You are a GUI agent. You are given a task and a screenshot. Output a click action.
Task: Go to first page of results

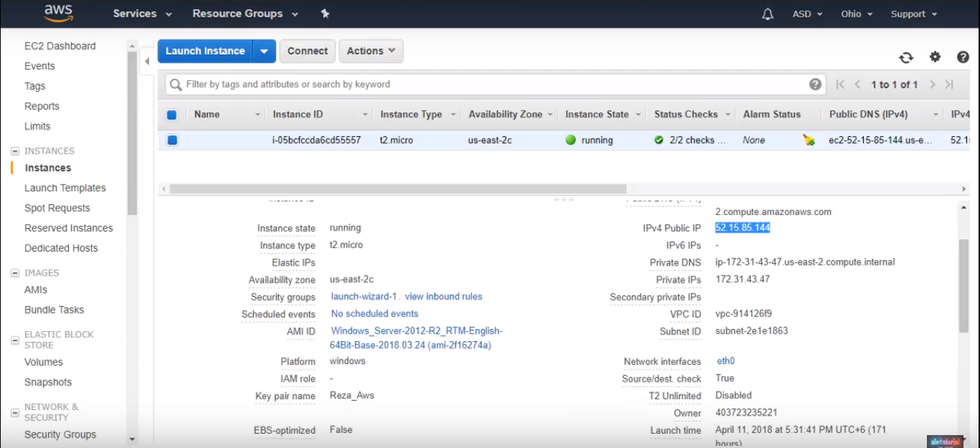point(840,85)
